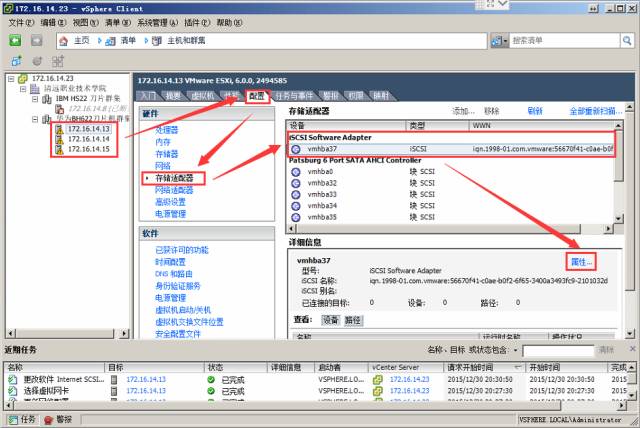The image size is (640, 428).
Task: Click the 路径 view button
Action: 353,320
